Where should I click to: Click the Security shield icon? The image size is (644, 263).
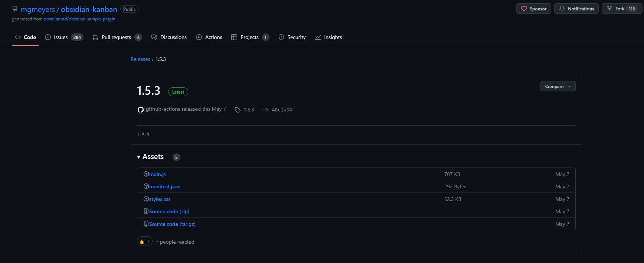point(281,37)
